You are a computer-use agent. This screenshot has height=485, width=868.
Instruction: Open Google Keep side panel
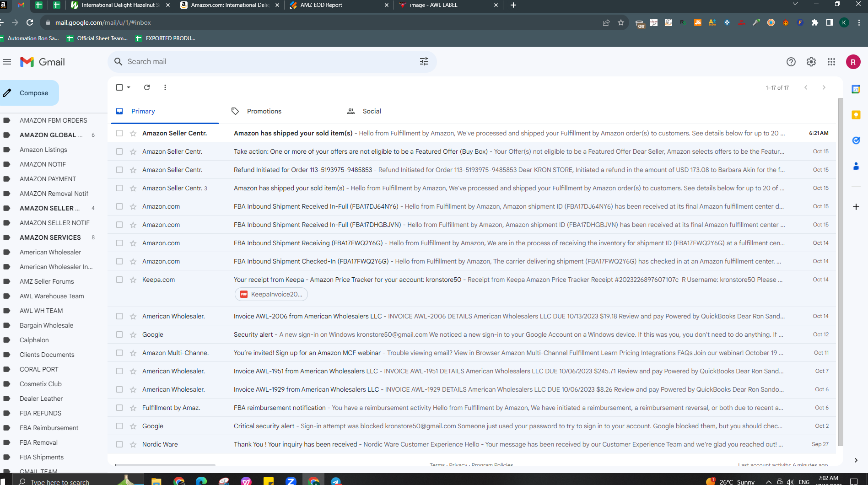856,115
